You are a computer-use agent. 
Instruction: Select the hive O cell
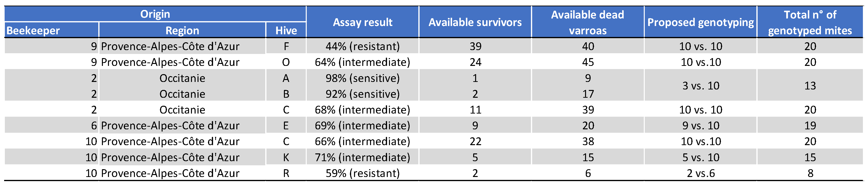(x=286, y=62)
